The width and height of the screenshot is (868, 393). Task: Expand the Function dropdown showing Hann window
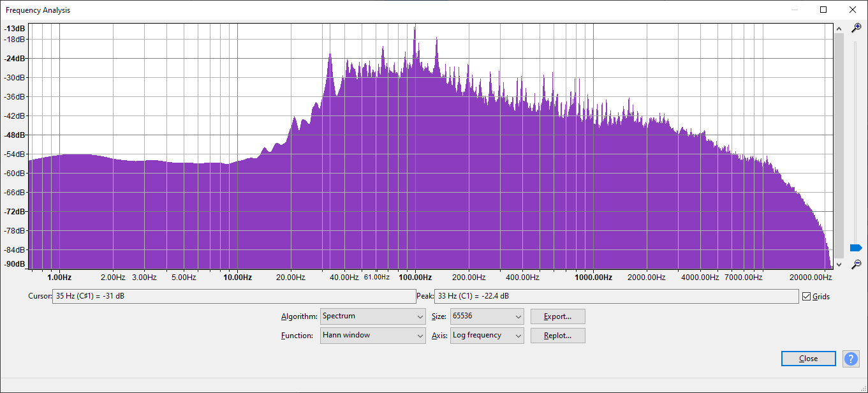pos(372,336)
